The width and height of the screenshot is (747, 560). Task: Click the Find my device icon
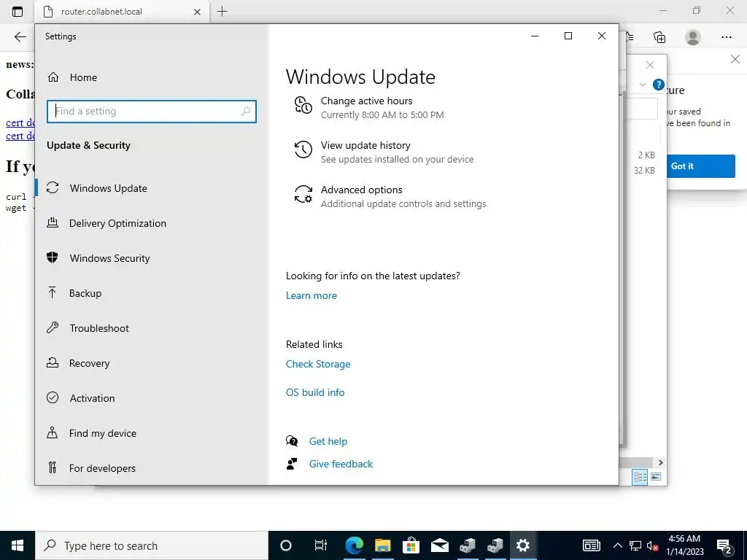click(x=53, y=432)
